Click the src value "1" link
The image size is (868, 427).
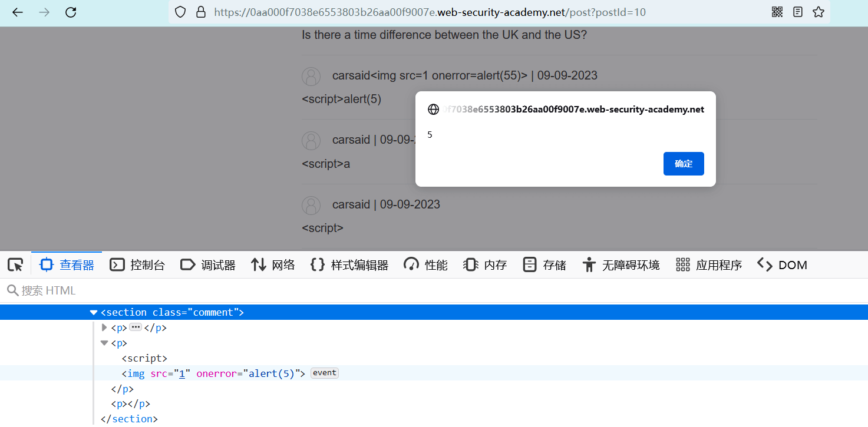pyautogui.click(x=181, y=373)
